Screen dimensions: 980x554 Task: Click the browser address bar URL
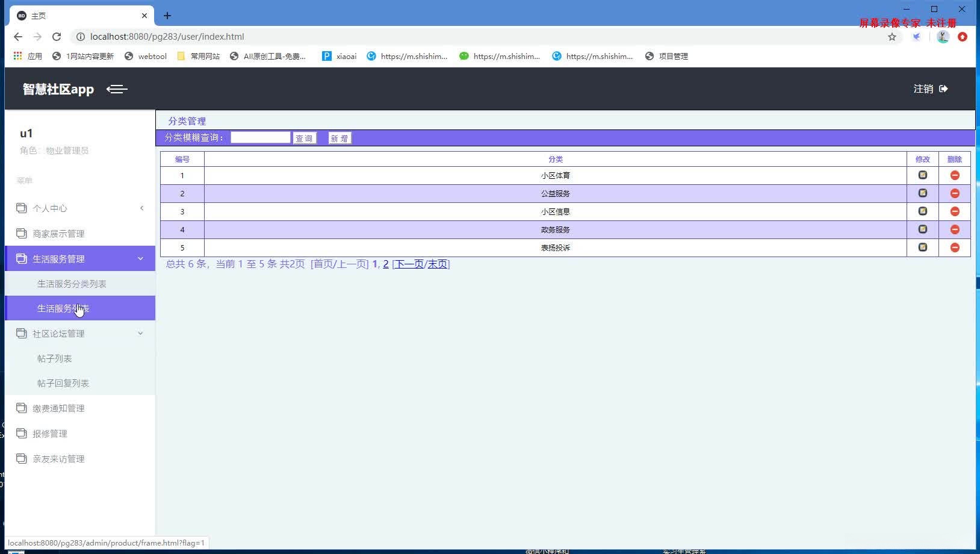click(167, 37)
